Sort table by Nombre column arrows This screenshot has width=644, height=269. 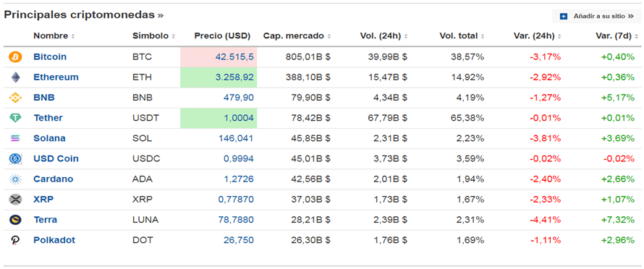(x=72, y=36)
